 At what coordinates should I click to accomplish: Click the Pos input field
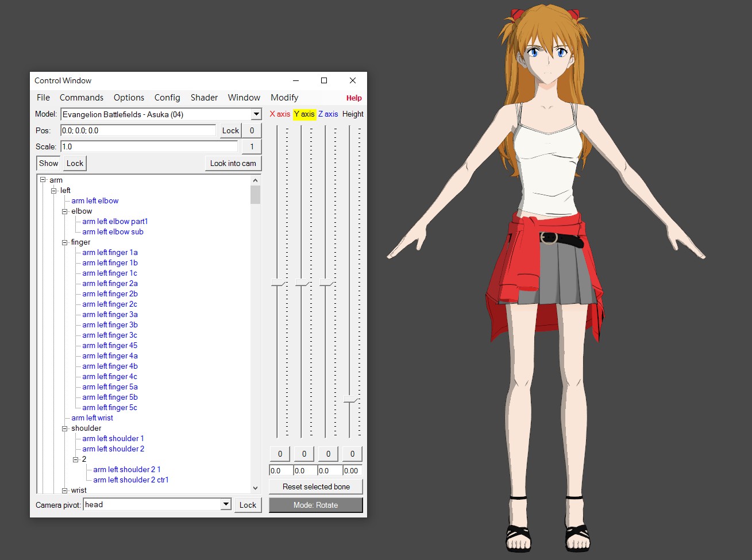click(x=138, y=130)
